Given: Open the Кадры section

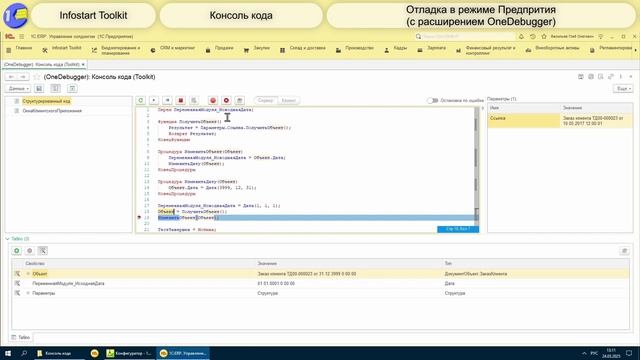Looking at the screenshot, I should pyautogui.click(x=400, y=48).
